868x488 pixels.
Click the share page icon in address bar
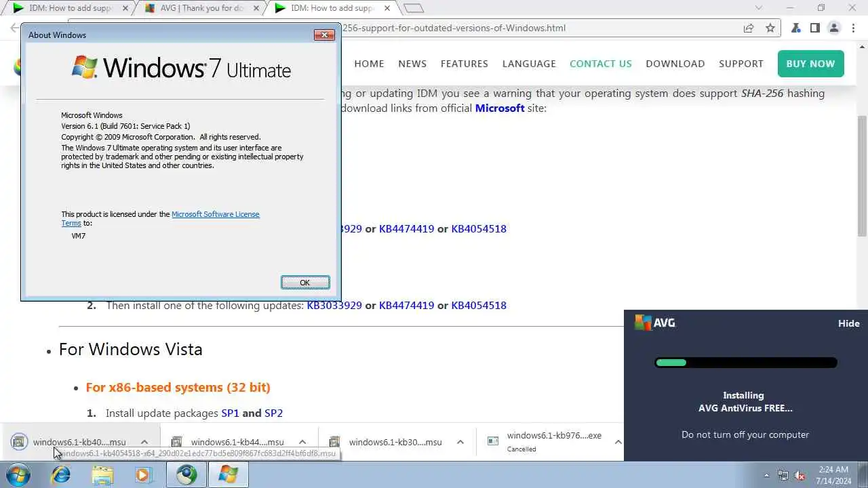point(749,28)
